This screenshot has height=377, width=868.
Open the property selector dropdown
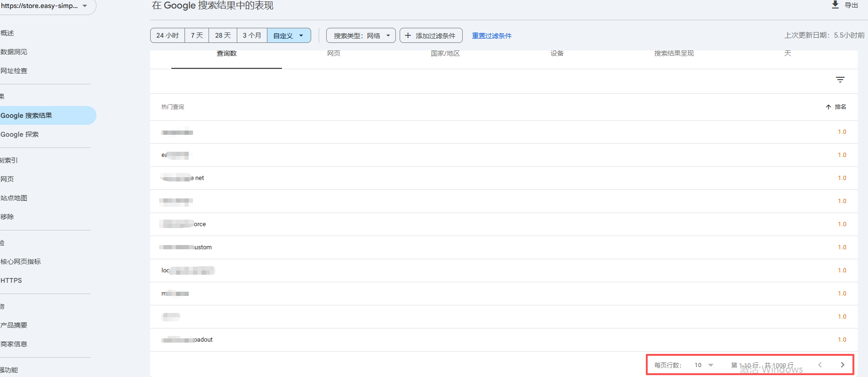click(x=85, y=6)
